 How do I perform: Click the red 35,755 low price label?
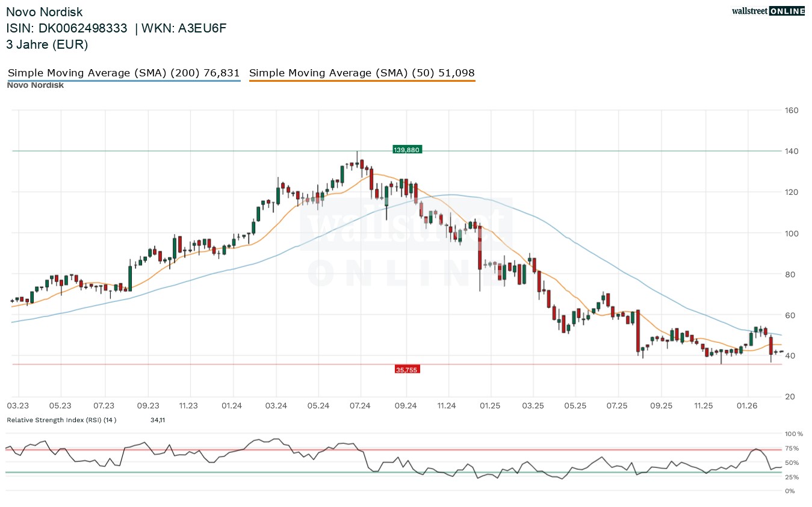click(407, 369)
